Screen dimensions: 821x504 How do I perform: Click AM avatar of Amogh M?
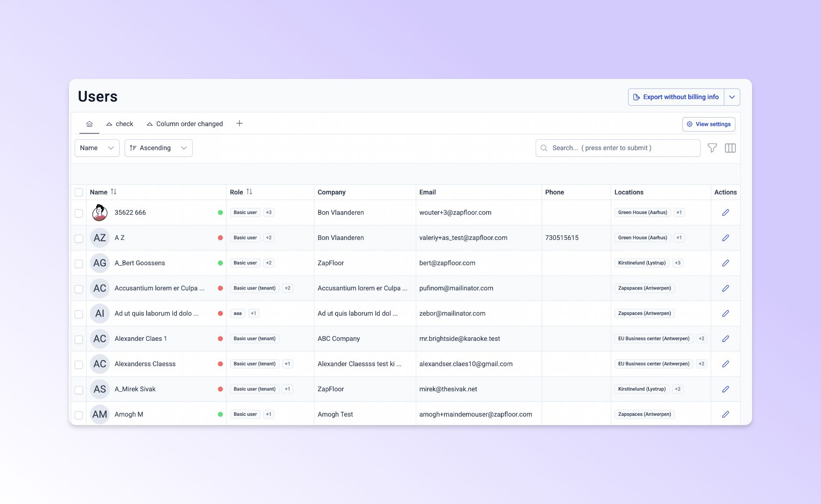pyautogui.click(x=100, y=415)
